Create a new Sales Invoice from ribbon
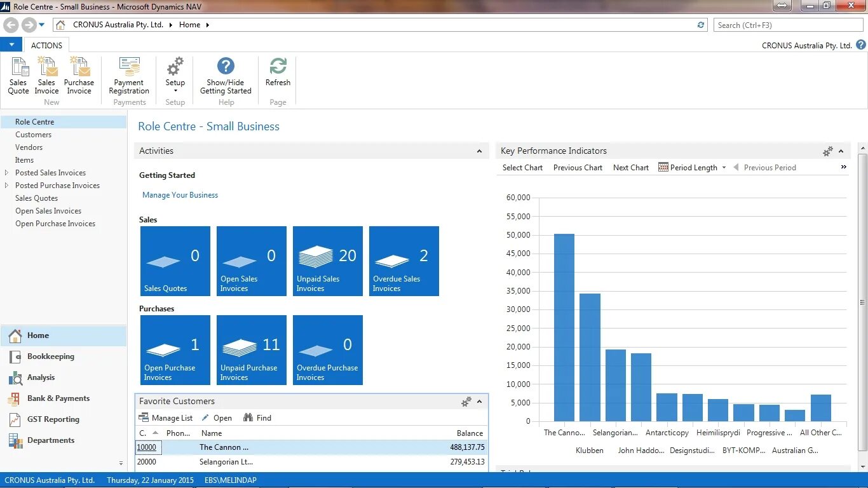This screenshot has height=488, width=868. 46,76
